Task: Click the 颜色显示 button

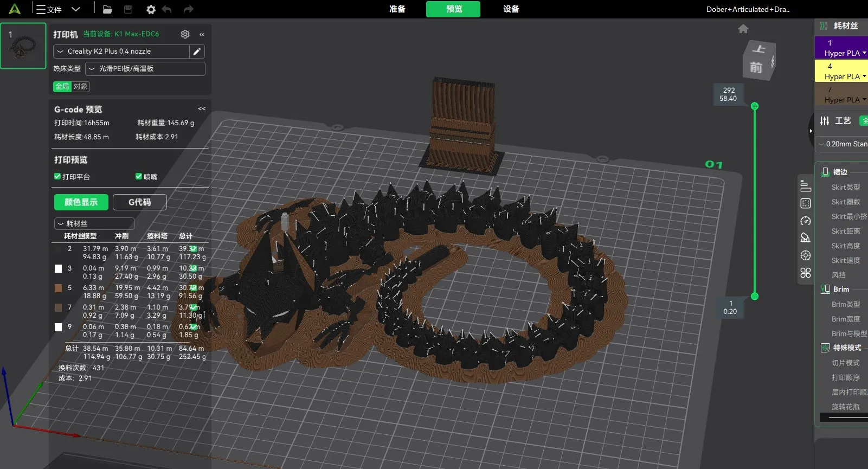Action: click(x=81, y=202)
